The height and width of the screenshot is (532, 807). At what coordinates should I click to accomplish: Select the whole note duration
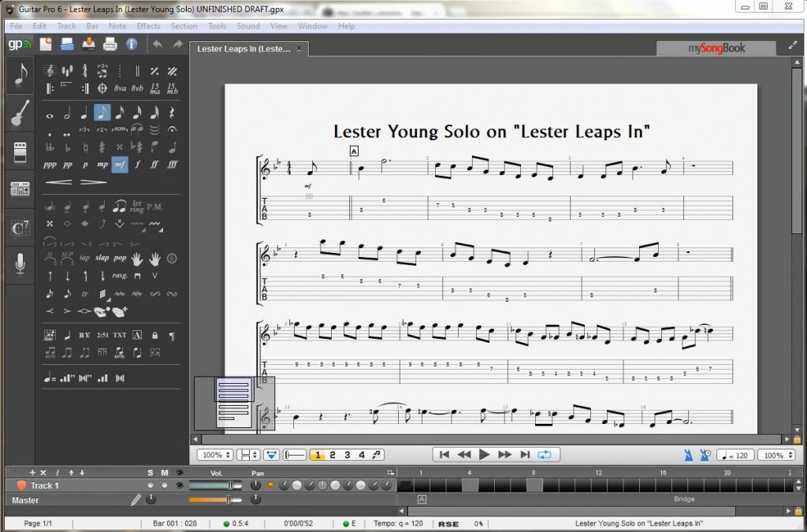[x=50, y=116]
